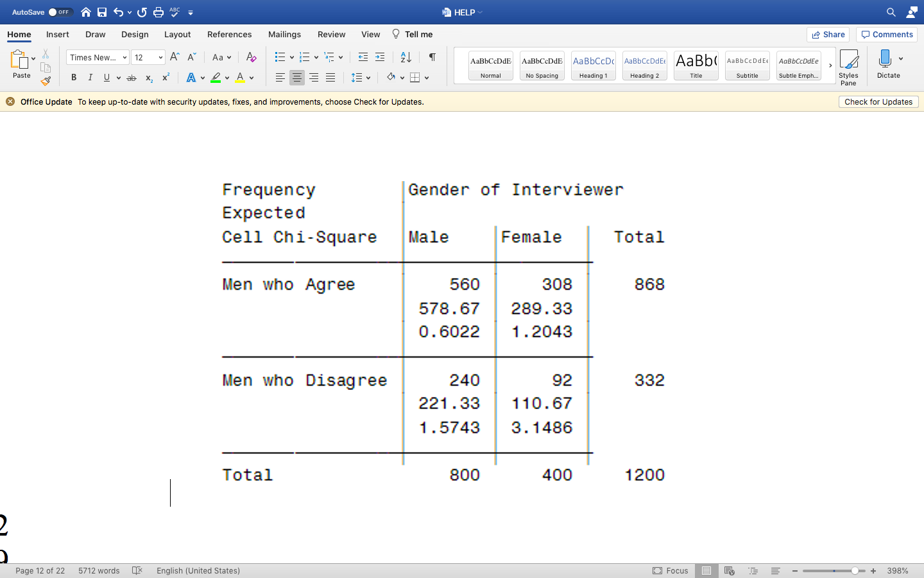The height and width of the screenshot is (578, 924).
Task: Click the Home icon in title bar
Action: tap(86, 12)
